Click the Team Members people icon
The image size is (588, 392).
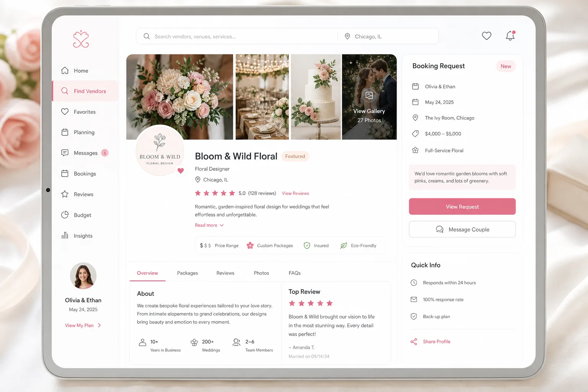(x=237, y=342)
